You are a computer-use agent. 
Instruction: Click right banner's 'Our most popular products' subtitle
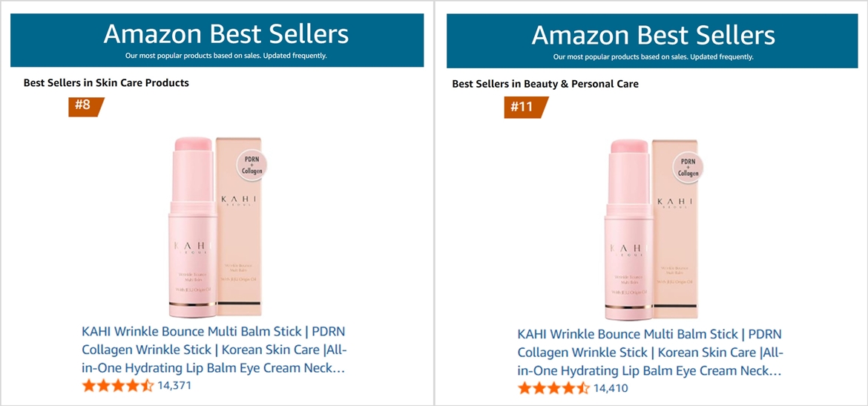point(653,56)
